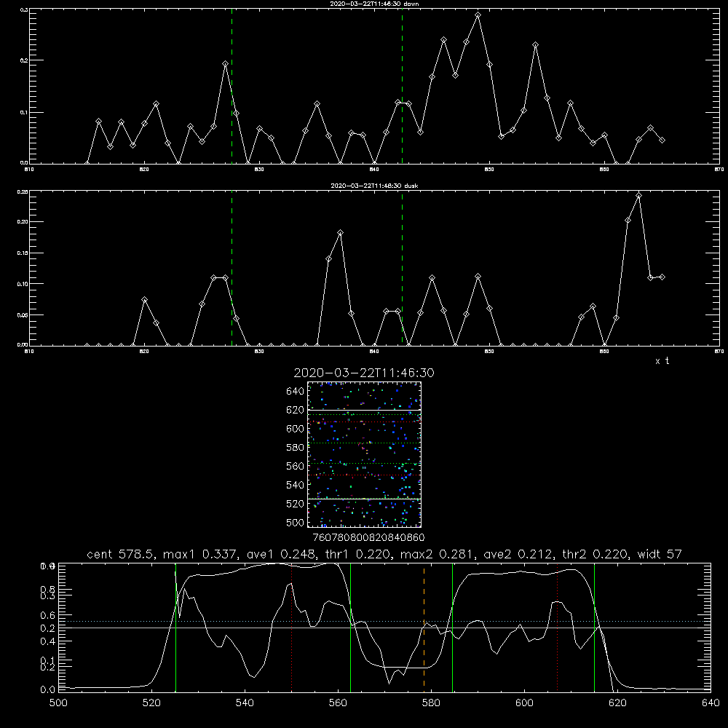Click 'max2 0.281' in the bottom header
Image resolution: width=728 pixels, height=728 pixels.
click(x=438, y=554)
